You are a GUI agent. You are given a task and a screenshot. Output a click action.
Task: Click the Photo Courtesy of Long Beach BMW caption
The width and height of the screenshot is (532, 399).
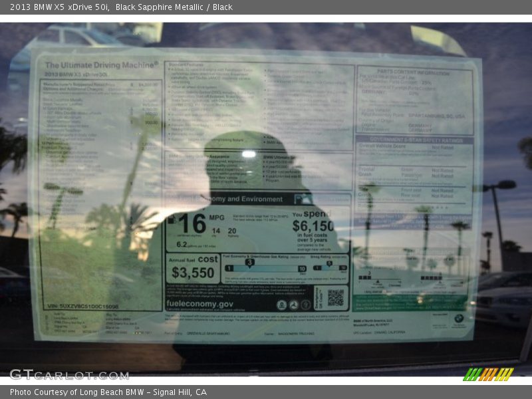pos(108,392)
